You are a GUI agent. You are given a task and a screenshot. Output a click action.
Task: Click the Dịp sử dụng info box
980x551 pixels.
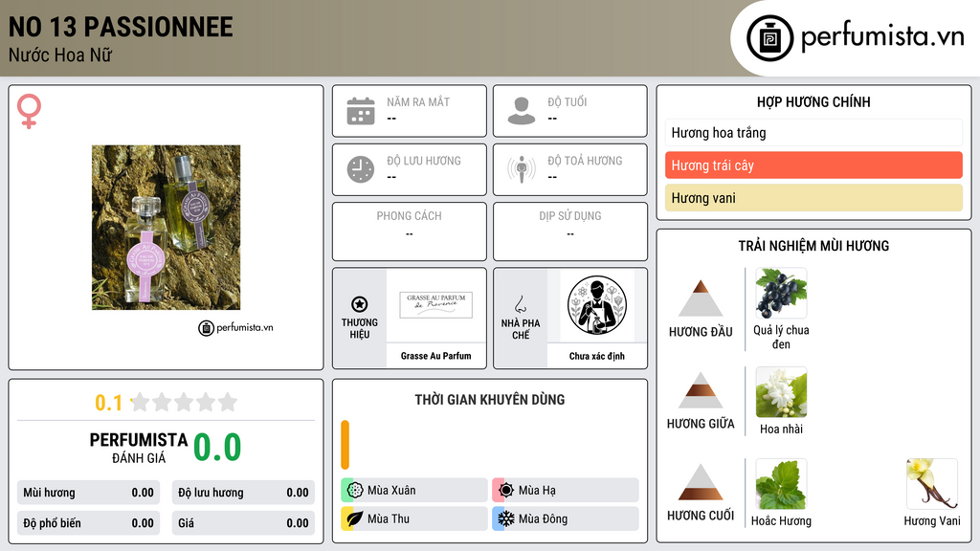pos(570,231)
